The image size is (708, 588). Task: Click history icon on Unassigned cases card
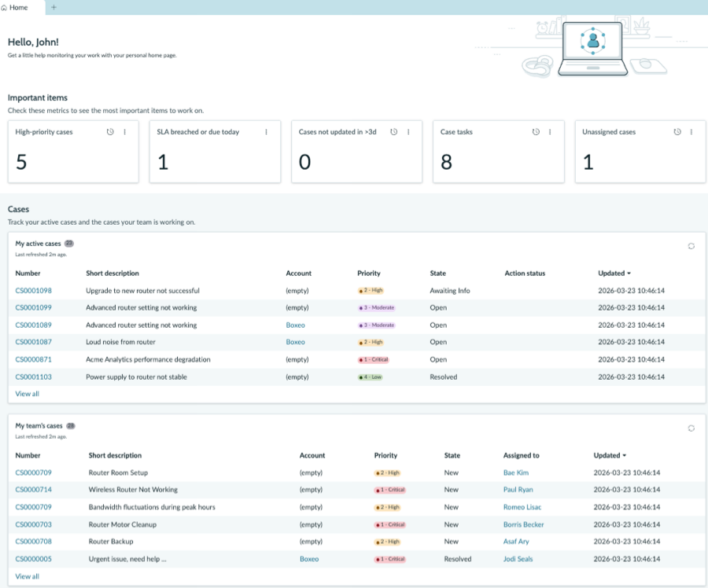tap(677, 132)
